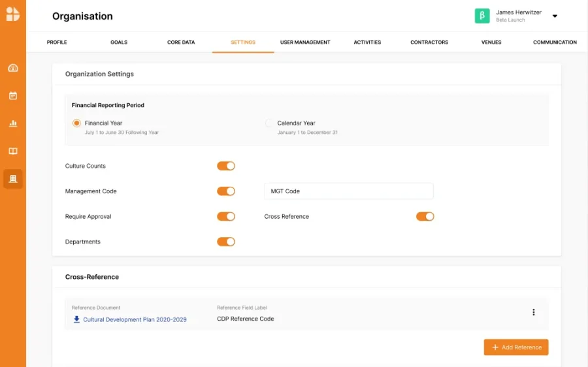
Task: Toggle the Cross Reference switch
Action: pyautogui.click(x=425, y=216)
